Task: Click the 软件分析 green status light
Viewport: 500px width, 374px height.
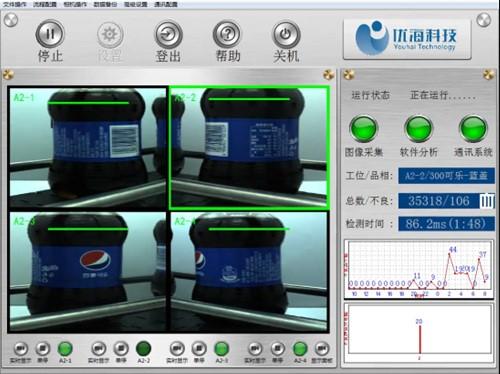Action: pos(418,128)
